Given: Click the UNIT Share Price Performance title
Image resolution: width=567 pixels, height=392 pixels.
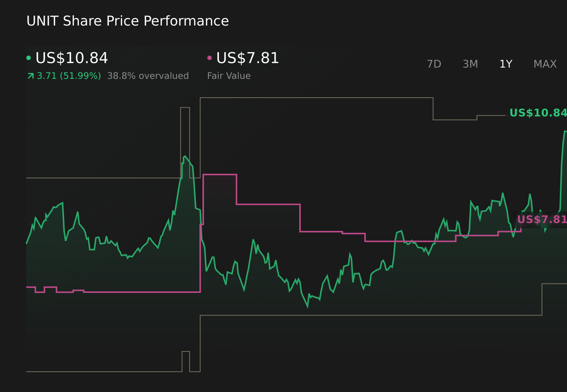Looking at the screenshot, I should (x=127, y=21).
